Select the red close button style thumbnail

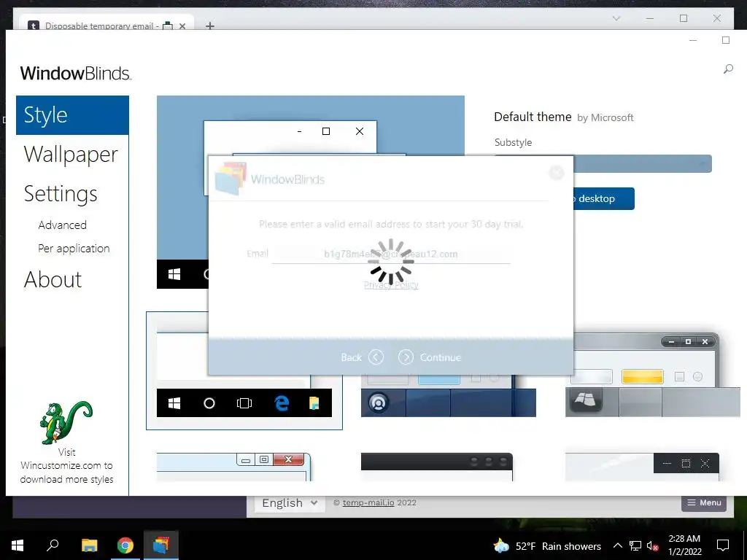point(234,467)
